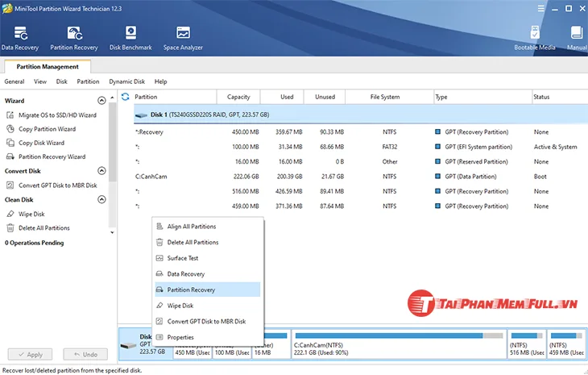588x375 pixels.
Task: Select the FAT32 EFI System partition row
Action: click(360, 147)
